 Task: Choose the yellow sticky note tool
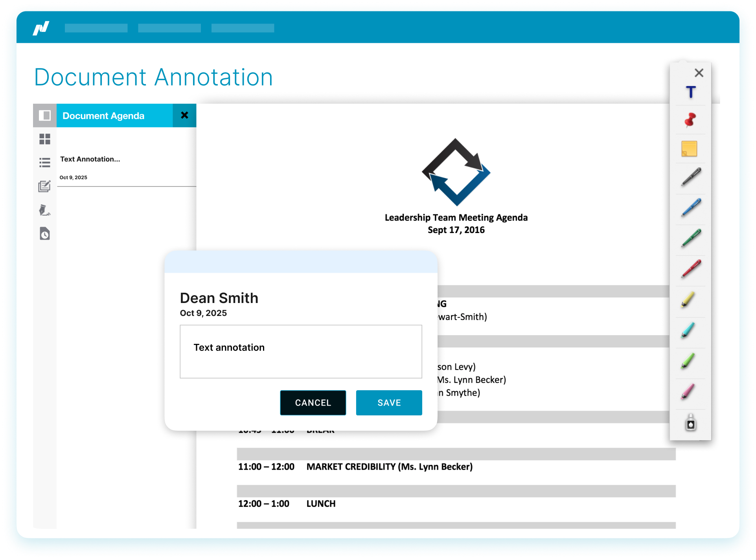(x=689, y=149)
